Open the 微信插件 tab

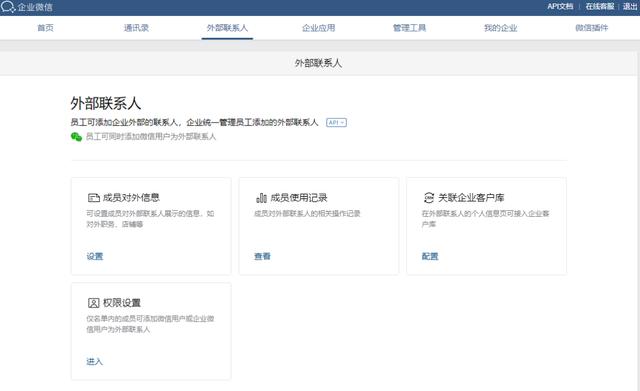pyautogui.click(x=591, y=28)
